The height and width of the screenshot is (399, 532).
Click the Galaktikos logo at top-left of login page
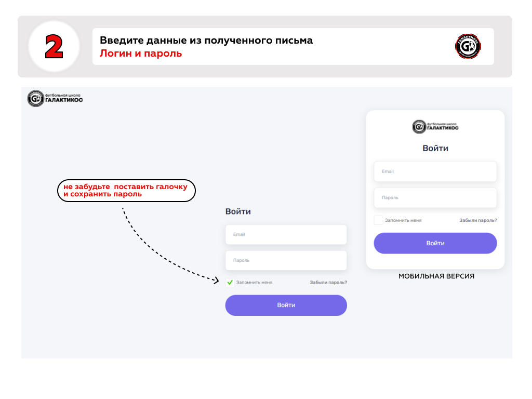(x=55, y=98)
